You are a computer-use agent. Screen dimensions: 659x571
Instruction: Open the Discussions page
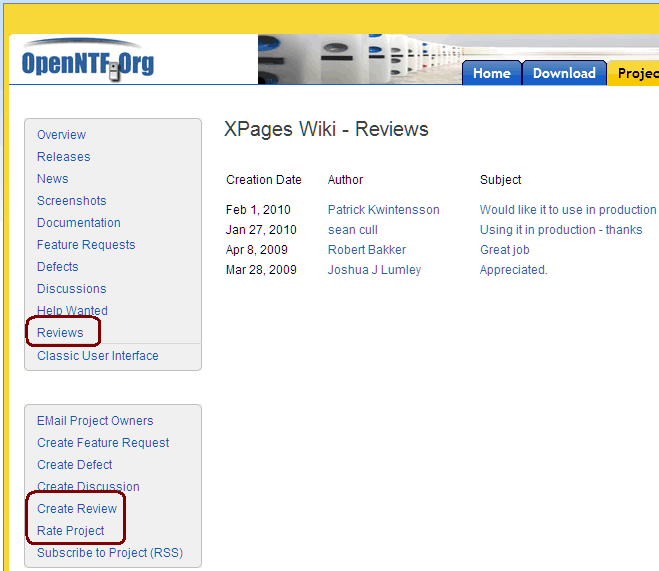tap(71, 289)
